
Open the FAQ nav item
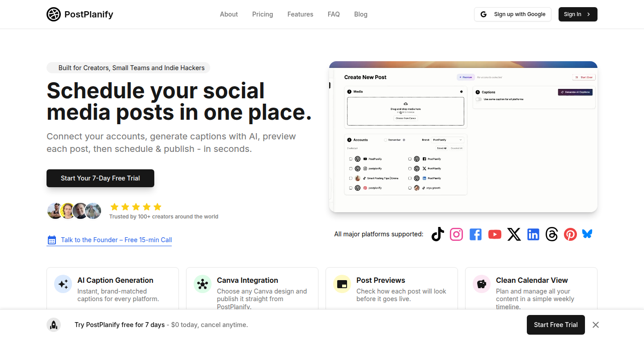(x=334, y=14)
